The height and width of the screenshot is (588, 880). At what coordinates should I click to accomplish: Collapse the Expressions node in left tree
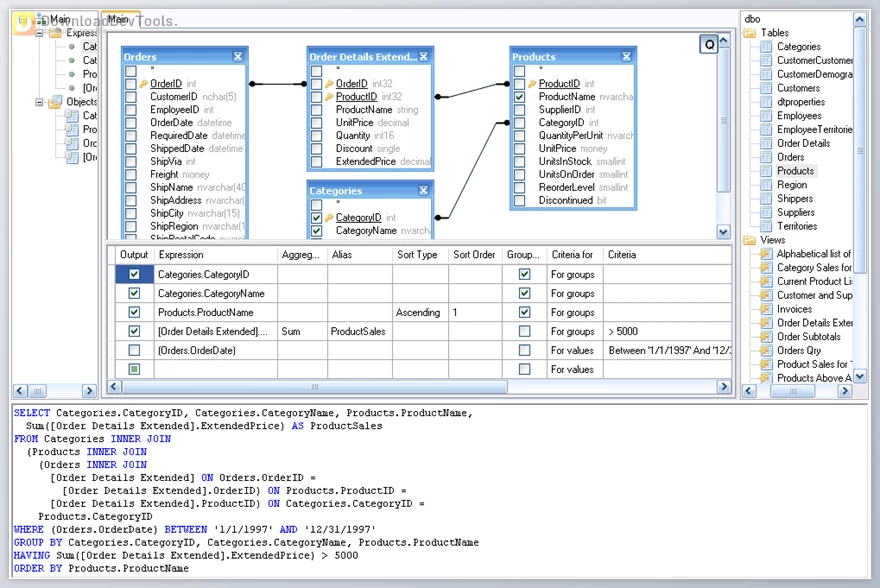(39, 33)
